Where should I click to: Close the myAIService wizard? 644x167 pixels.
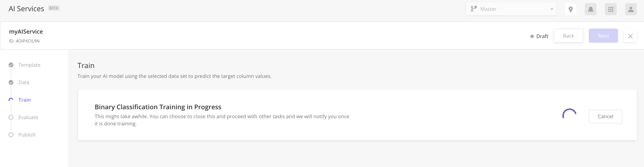tap(630, 36)
